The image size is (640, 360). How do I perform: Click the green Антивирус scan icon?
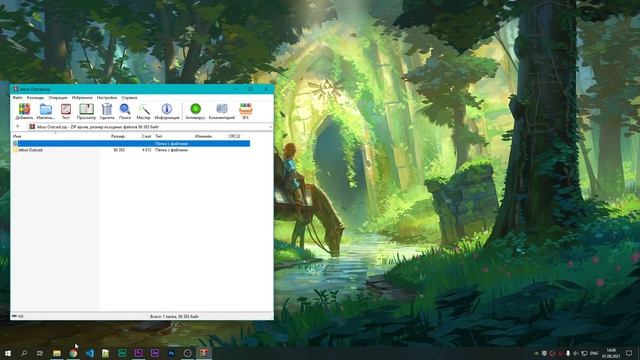196,111
